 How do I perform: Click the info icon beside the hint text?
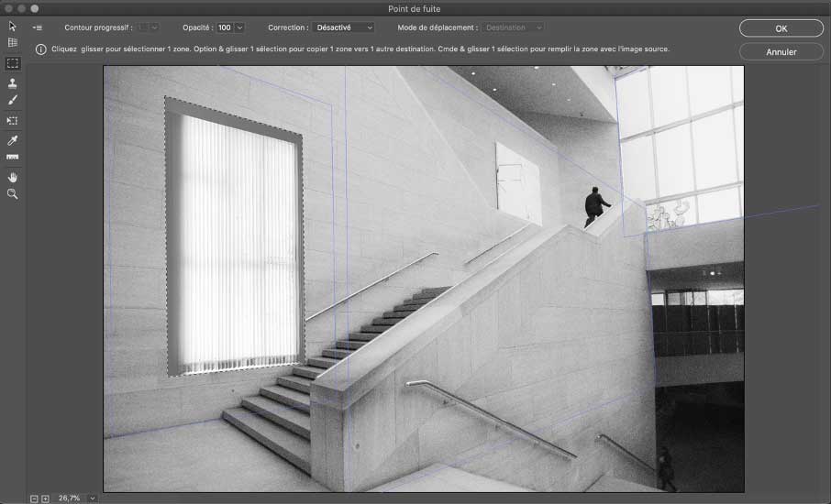[x=40, y=49]
